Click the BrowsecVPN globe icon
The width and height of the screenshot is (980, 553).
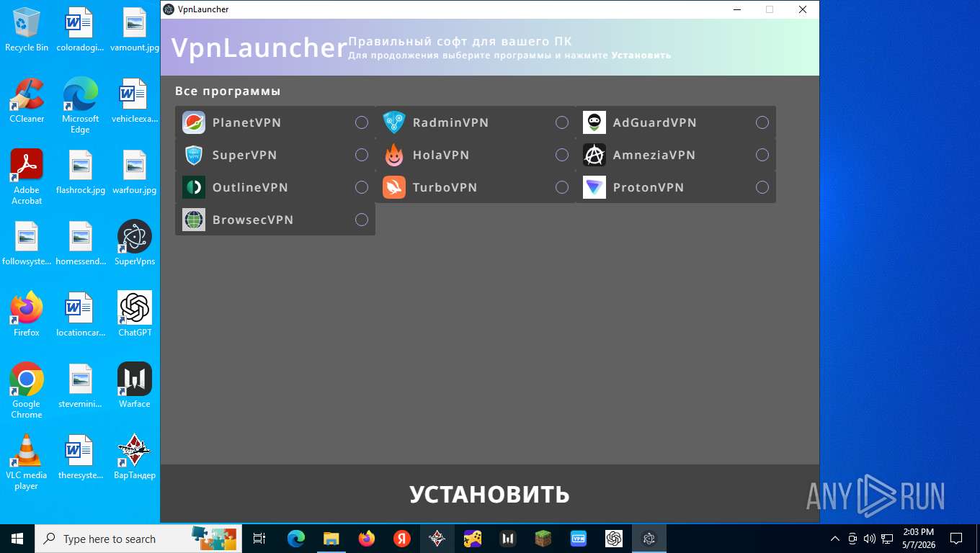(x=194, y=220)
